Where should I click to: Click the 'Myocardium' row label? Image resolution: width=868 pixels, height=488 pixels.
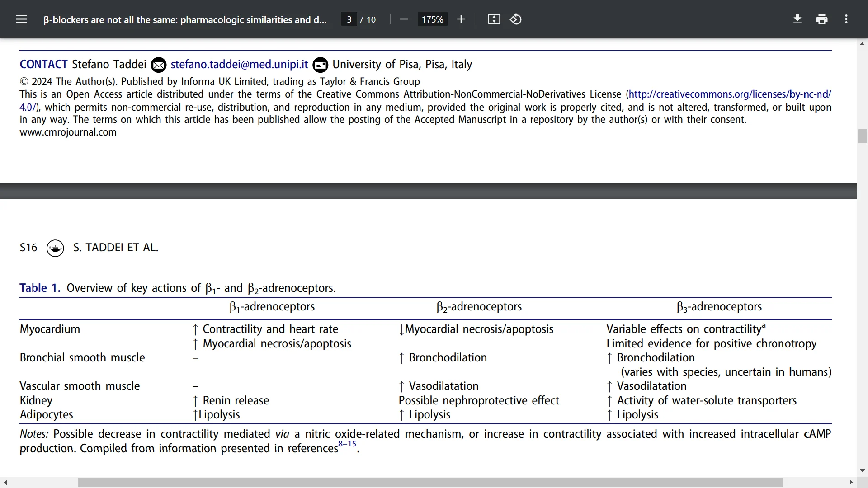click(50, 329)
